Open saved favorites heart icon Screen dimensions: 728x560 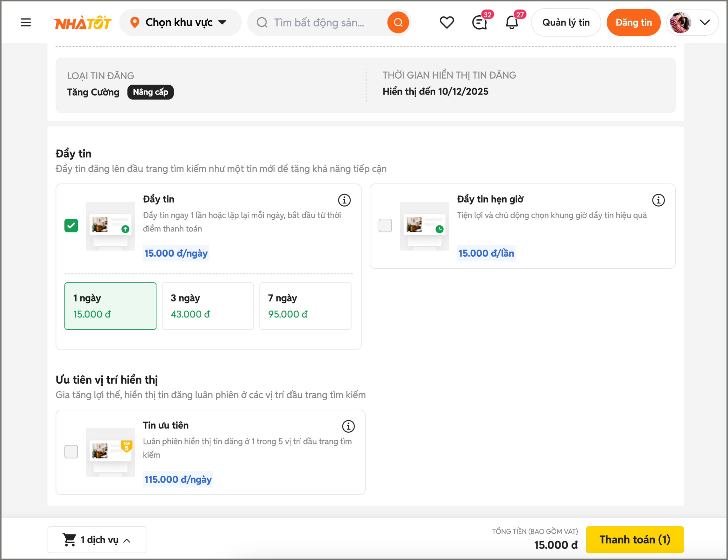tap(446, 23)
